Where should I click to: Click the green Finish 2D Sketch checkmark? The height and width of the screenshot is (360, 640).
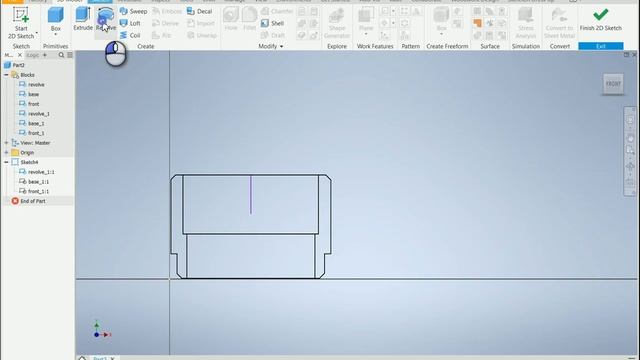600,15
